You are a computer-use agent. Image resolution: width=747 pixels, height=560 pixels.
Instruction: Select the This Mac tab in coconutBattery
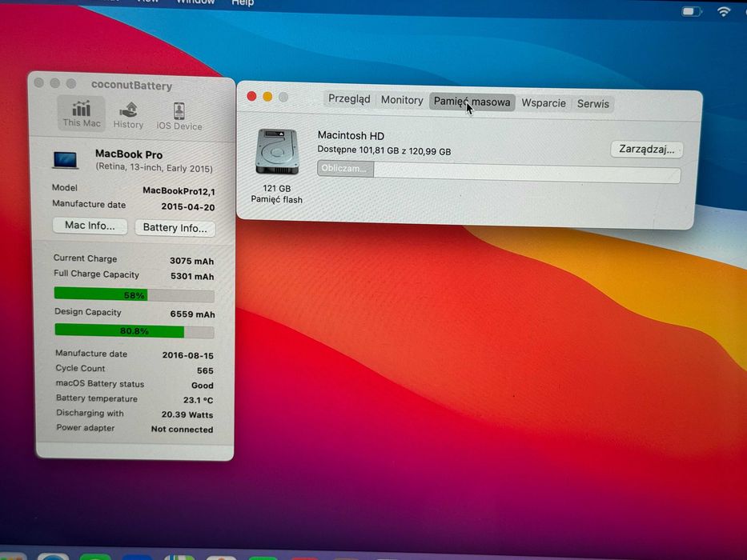coord(82,114)
